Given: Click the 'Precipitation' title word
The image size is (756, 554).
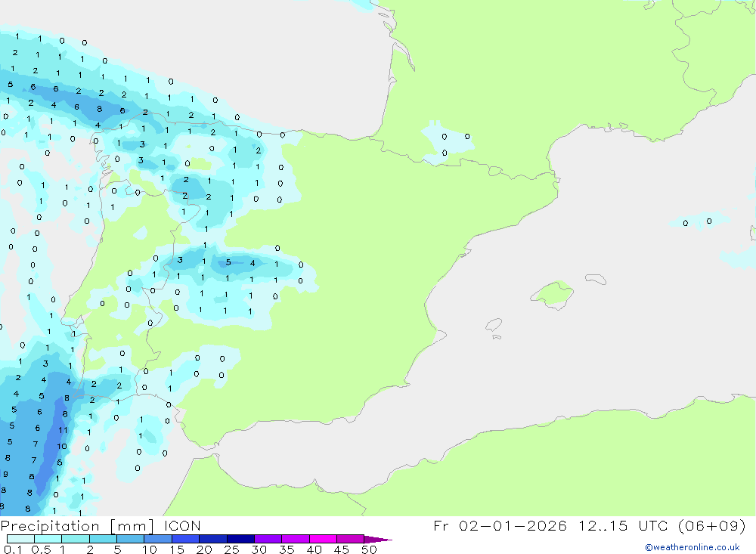Looking at the screenshot, I should pyautogui.click(x=50, y=526).
